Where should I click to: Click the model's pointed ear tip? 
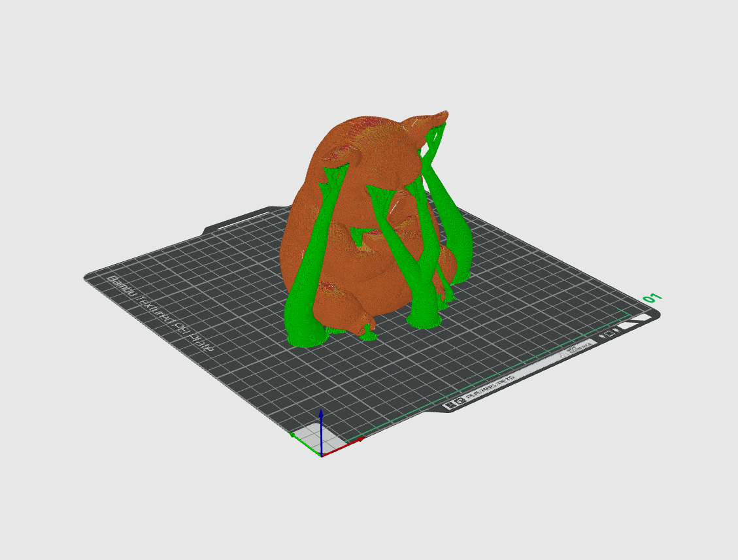443,114
